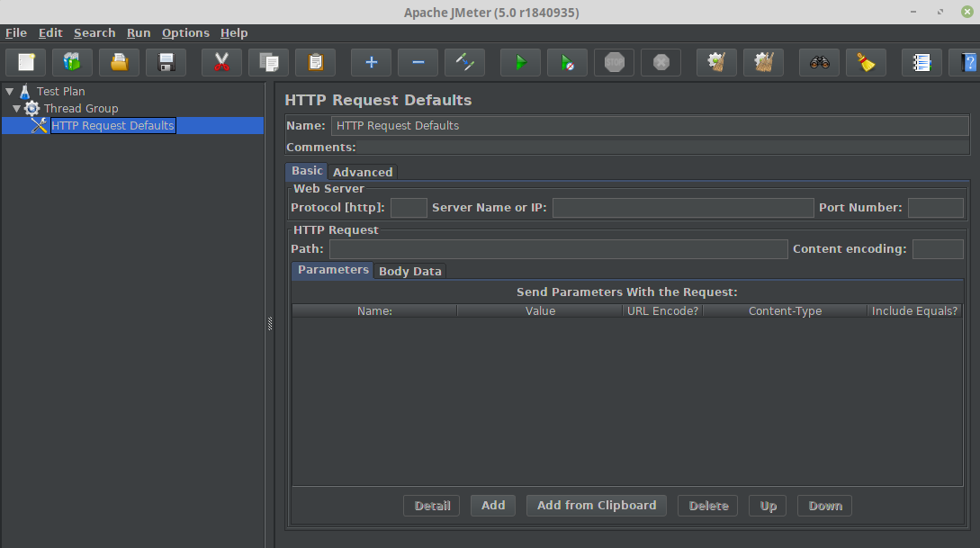The height and width of the screenshot is (548, 980).
Task: Click the URL Encode? column header
Action: click(x=662, y=311)
